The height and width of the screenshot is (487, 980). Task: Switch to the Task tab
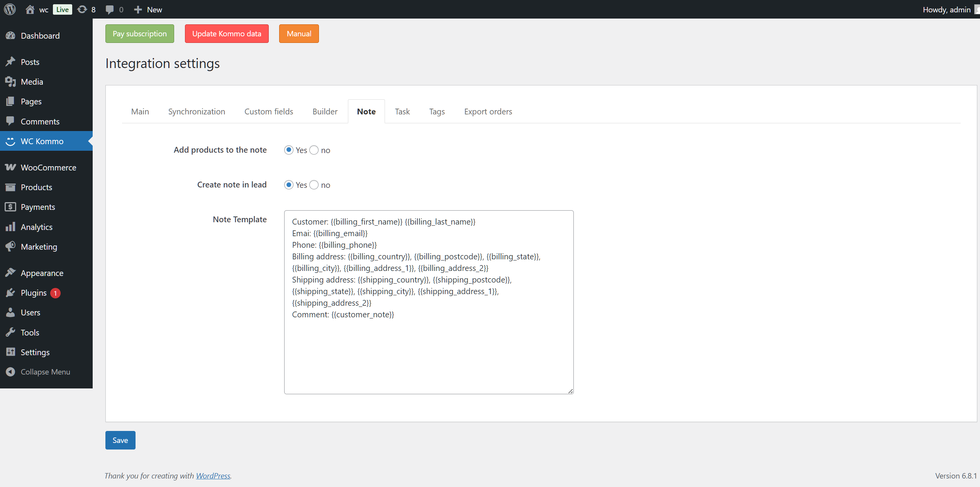[402, 111]
